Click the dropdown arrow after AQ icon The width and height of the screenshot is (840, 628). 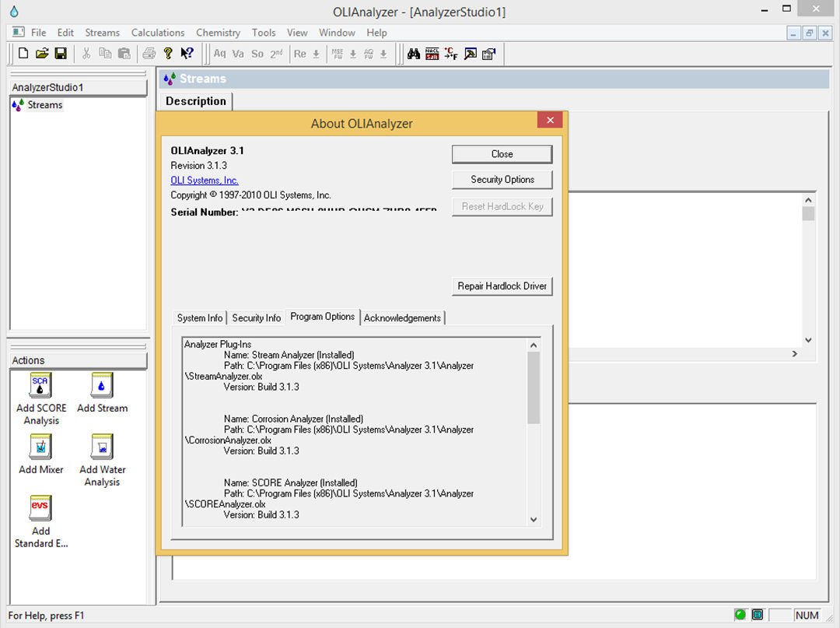383,54
